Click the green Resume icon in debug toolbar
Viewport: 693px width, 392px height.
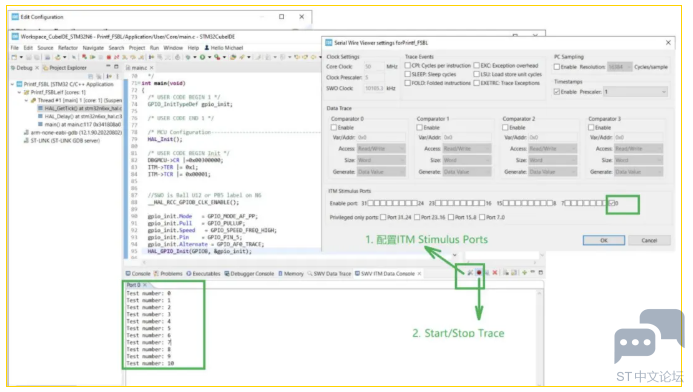pos(92,57)
